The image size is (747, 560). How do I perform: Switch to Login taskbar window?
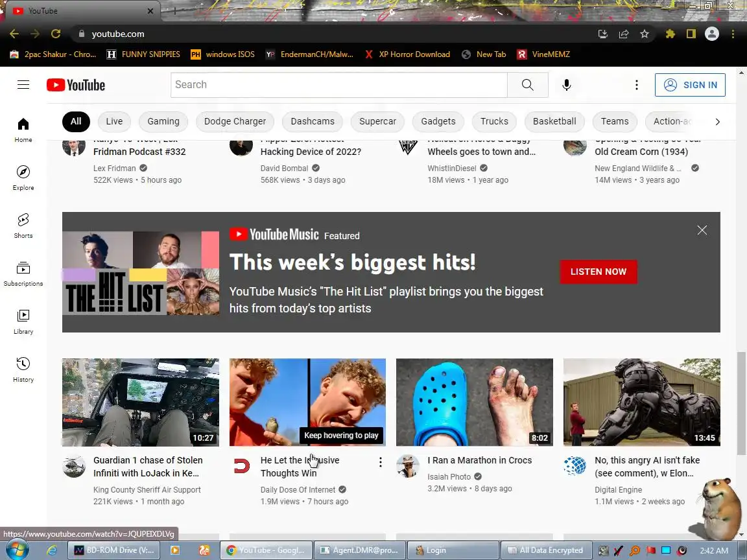point(453,550)
